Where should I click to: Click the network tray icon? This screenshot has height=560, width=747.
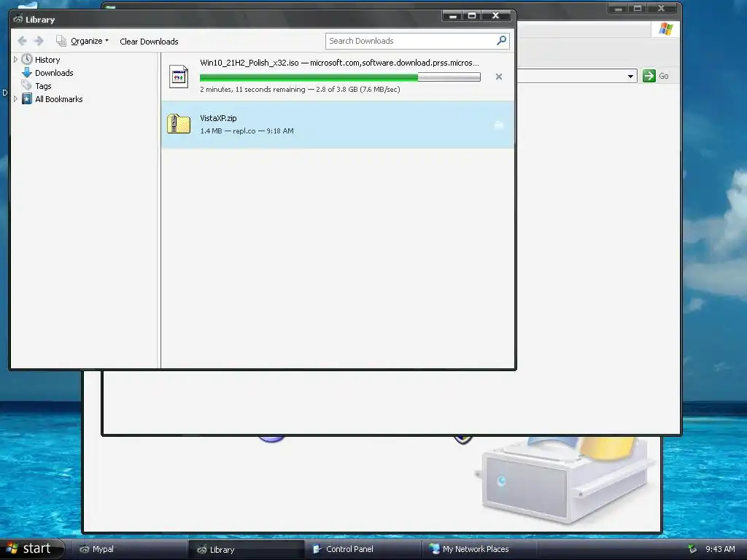point(693,548)
